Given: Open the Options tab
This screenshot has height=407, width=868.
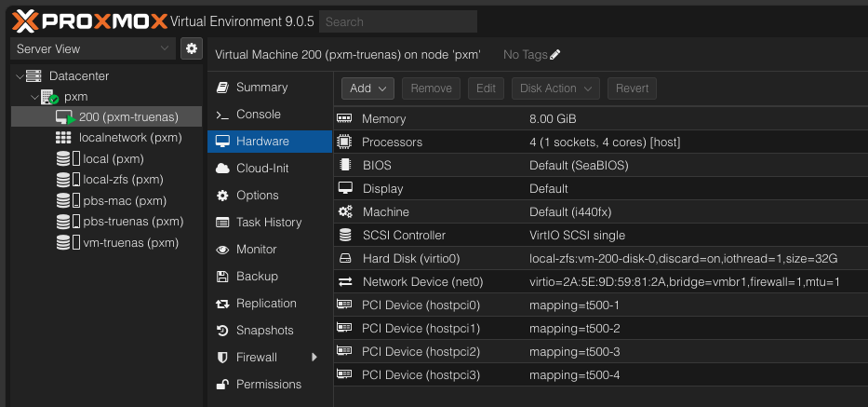Looking at the screenshot, I should point(270,196).
